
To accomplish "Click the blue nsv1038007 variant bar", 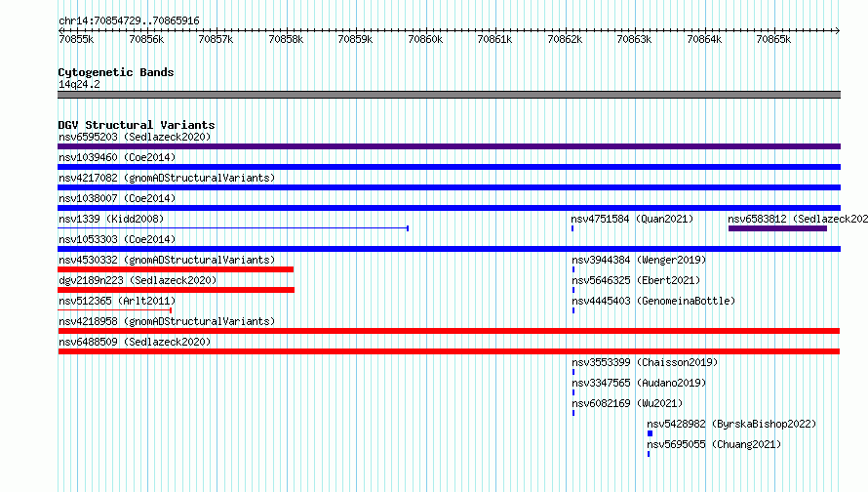I will tap(449, 208).
